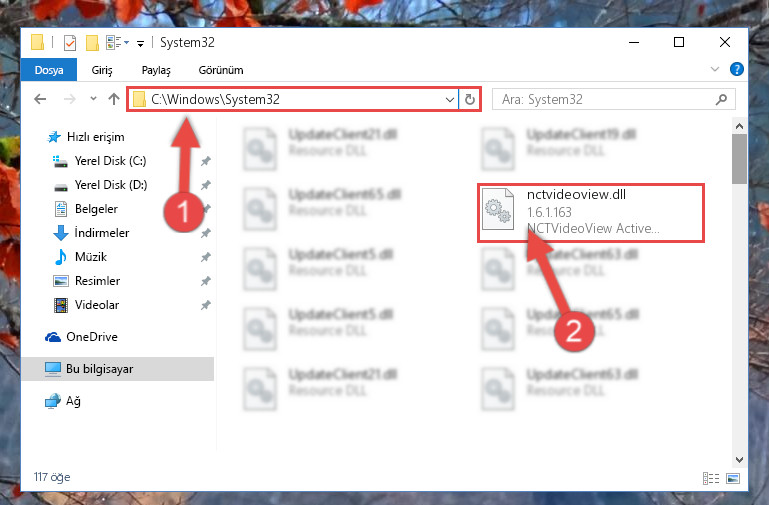Open the Help question mark icon

[736, 70]
